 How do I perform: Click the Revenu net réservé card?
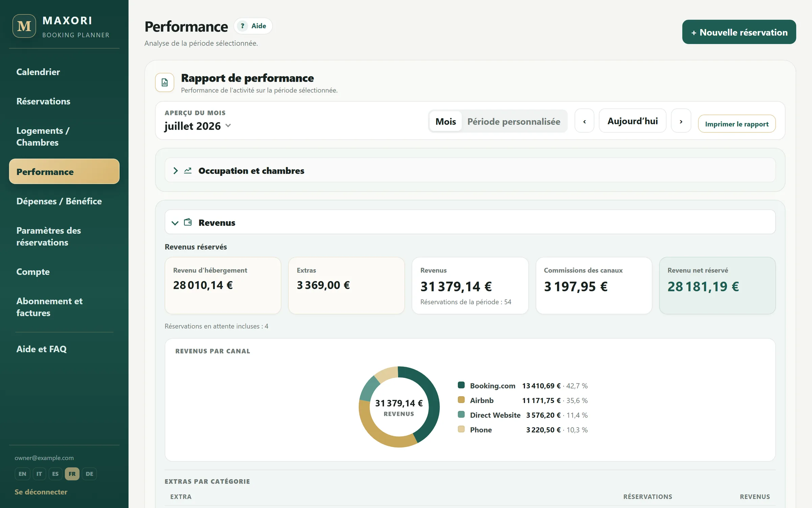[x=717, y=285]
